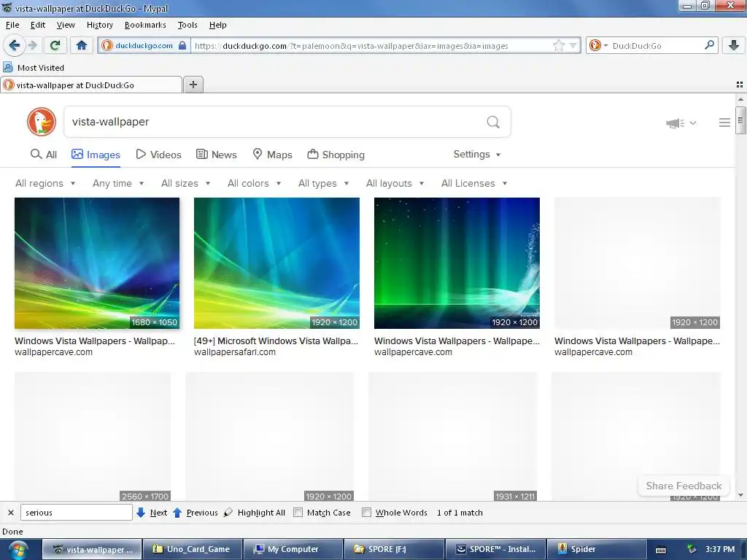The width and height of the screenshot is (747, 560).
Task: Click the find bar text field containing serious
Action: point(76,513)
